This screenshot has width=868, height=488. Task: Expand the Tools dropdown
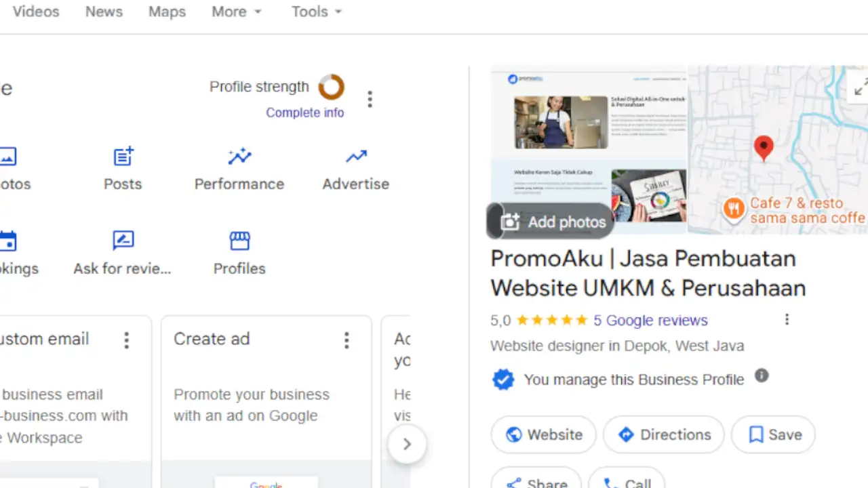click(317, 12)
